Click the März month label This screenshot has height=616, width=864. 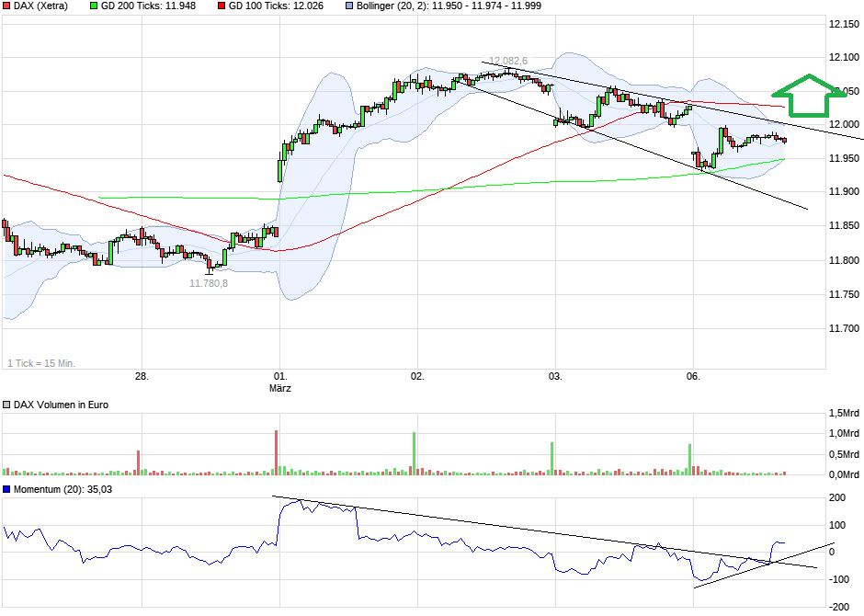280,388
